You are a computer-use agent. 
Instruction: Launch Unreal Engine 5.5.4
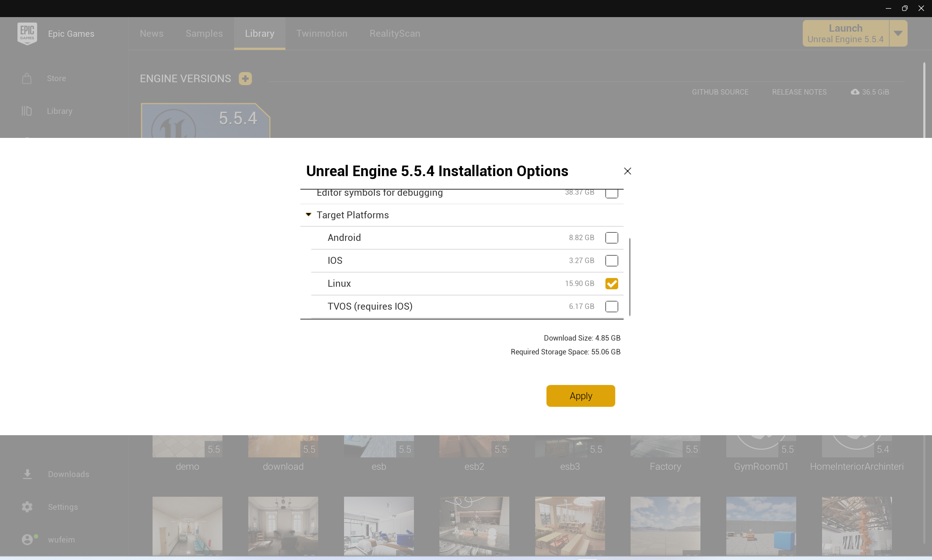[845, 33]
